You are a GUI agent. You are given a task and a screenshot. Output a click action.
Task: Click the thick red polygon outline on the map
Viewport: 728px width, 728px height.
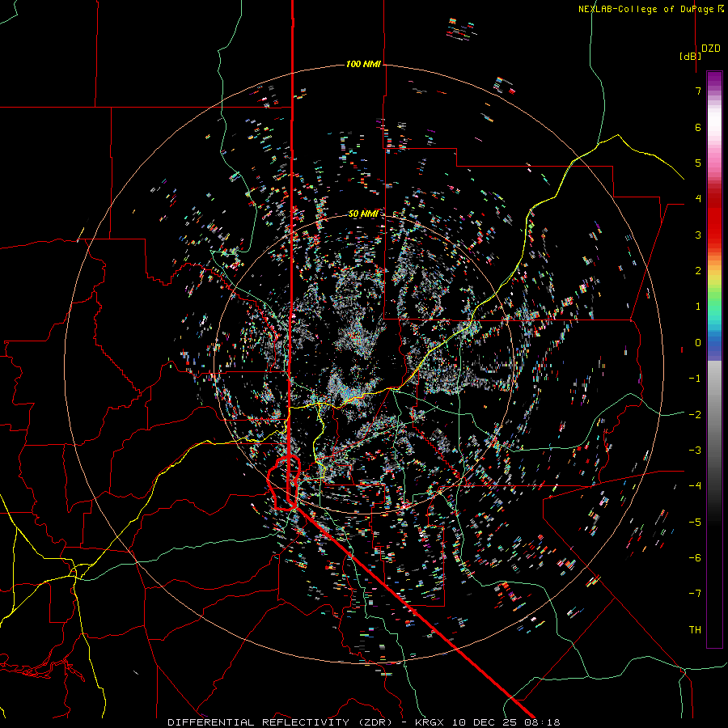284,483
